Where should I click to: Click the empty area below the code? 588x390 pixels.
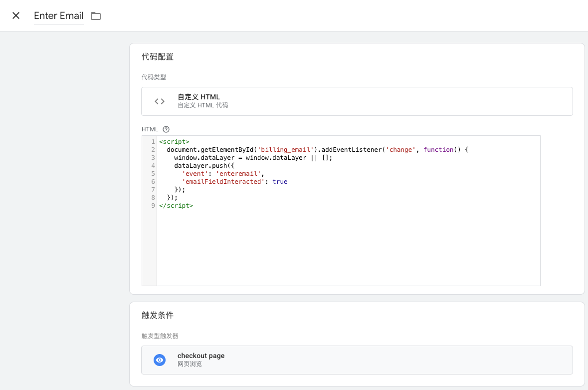click(348, 247)
